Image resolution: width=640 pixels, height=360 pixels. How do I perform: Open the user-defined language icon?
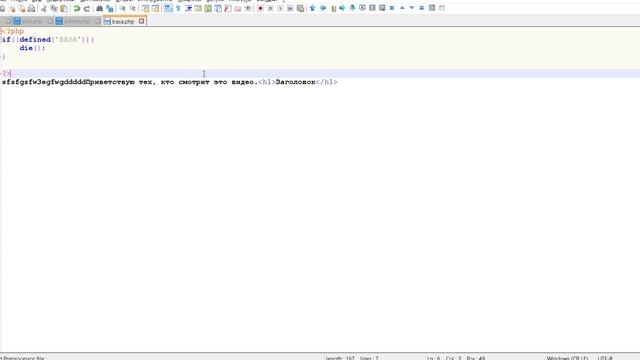coord(198,8)
